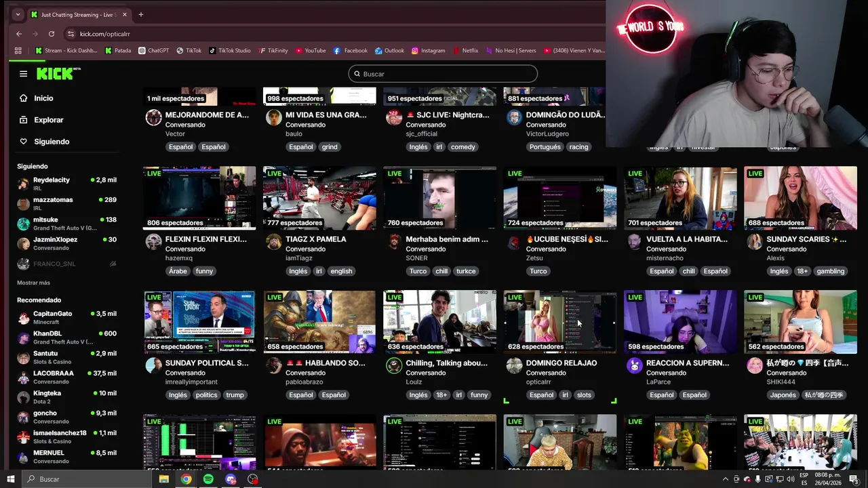Open Kingteka recommended channel
Viewport: 868px width, 488px height.
66,396
